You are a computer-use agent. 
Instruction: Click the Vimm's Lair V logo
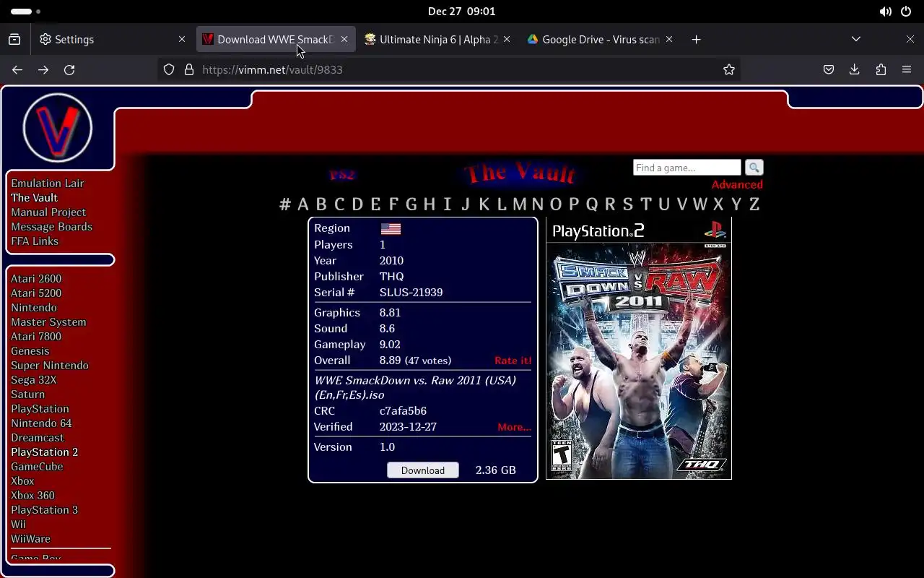58,128
